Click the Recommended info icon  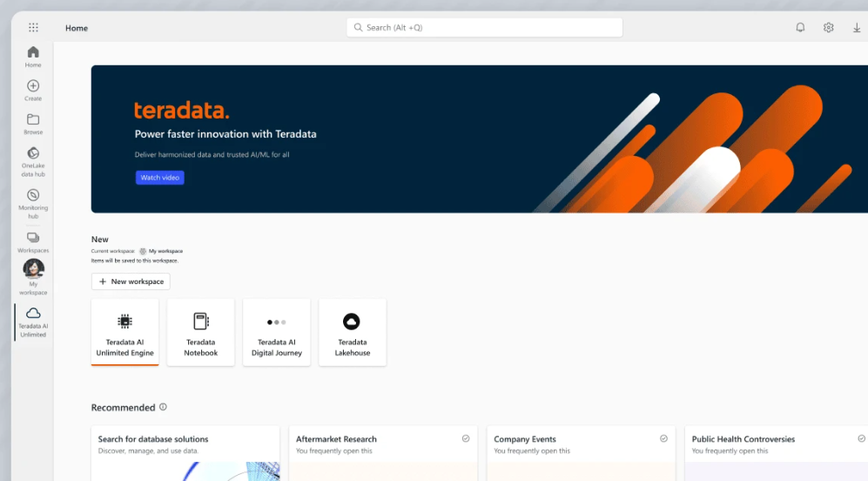click(163, 407)
